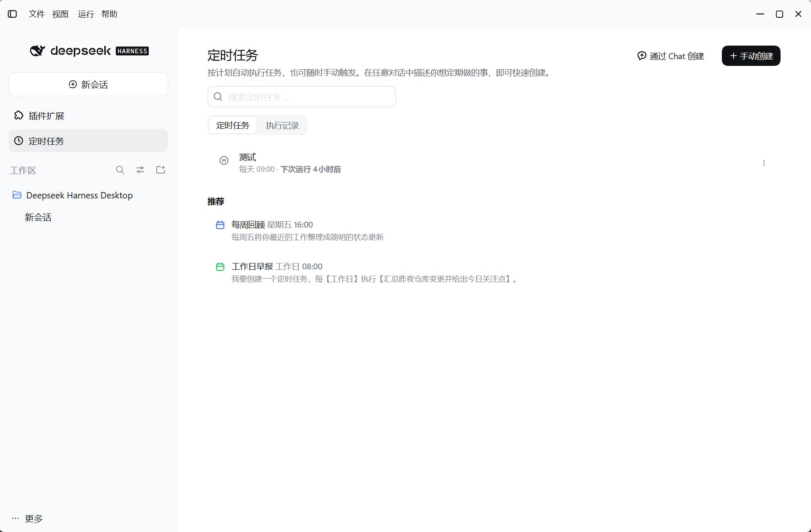Open the 文件 menu
Image resolution: width=811 pixels, height=532 pixels.
(36, 14)
